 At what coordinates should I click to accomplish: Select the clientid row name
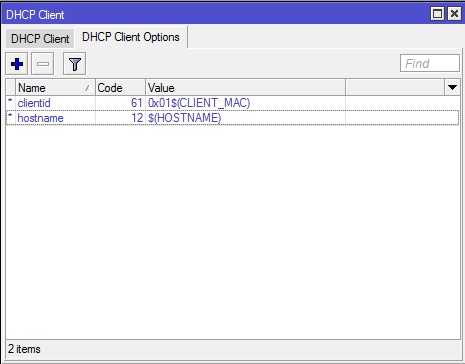click(34, 103)
